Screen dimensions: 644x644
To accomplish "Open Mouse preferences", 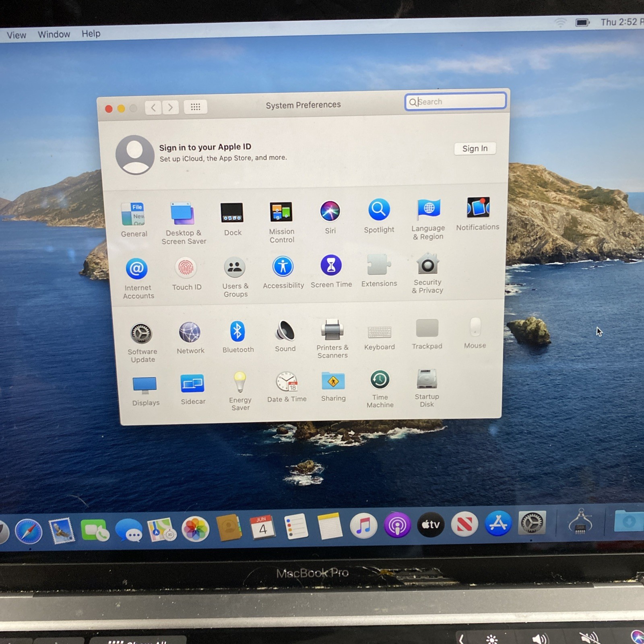I will [475, 327].
